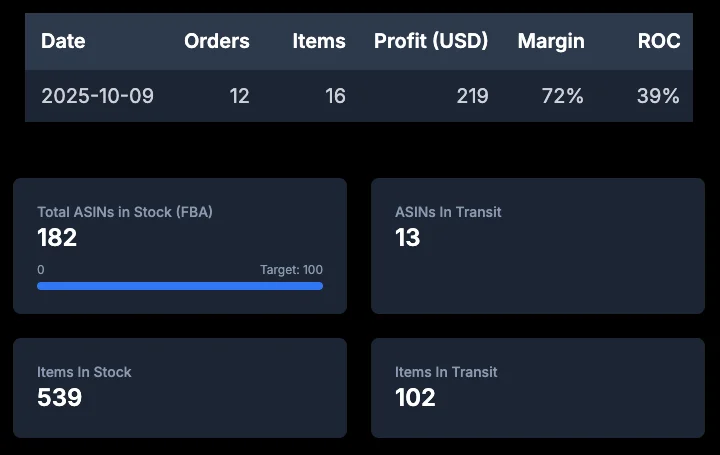Click the Target: 100 label
The image size is (720, 455).
[x=291, y=270]
